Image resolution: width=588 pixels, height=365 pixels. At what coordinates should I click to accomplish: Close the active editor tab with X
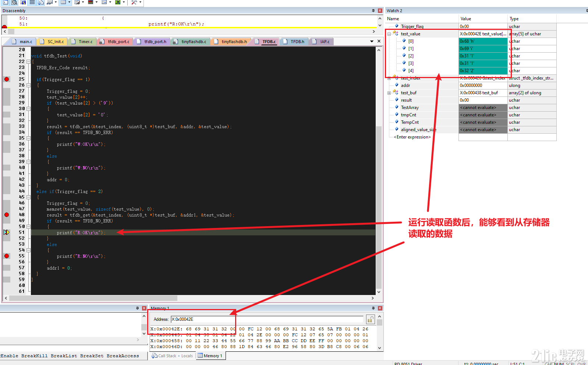(379, 41)
